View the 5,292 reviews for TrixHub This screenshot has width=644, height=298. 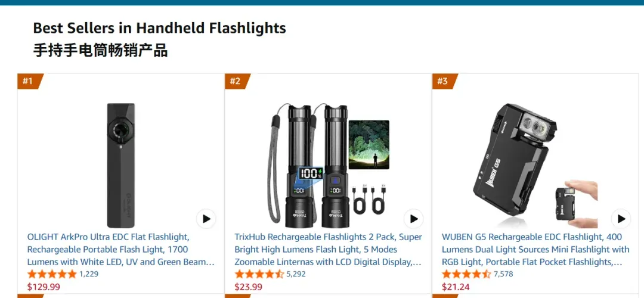click(x=296, y=274)
